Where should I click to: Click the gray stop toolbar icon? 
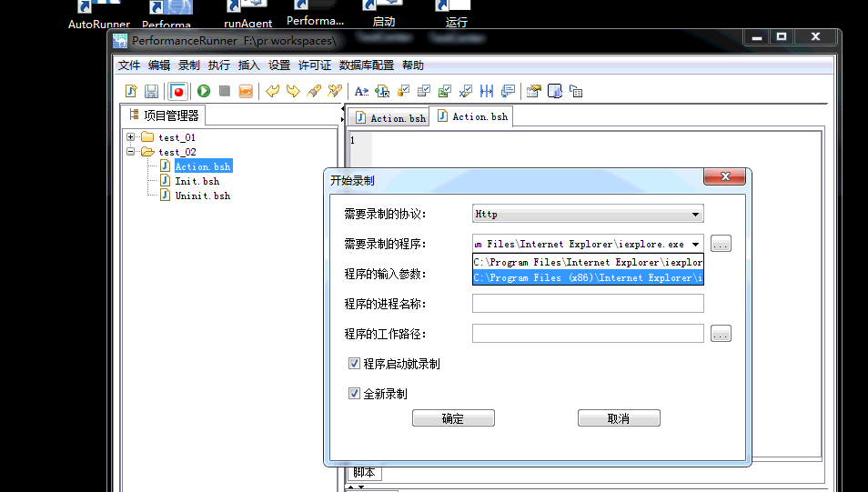coord(224,91)
